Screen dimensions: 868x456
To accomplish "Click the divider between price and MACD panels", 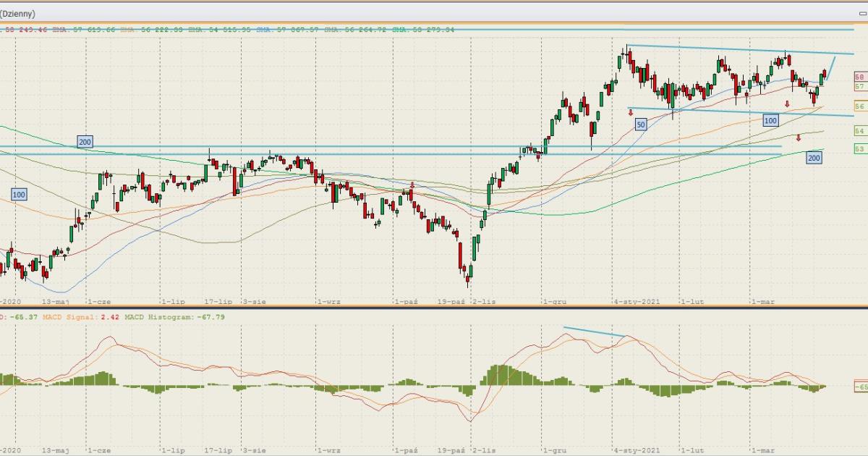I will point(434,308).
